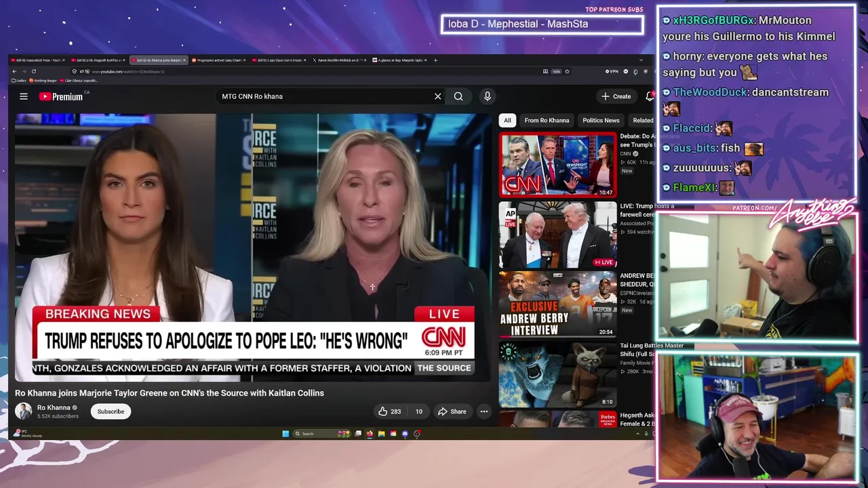Share the Ro Khanna video
Screen dimensions: 868x488
[452, 411]
